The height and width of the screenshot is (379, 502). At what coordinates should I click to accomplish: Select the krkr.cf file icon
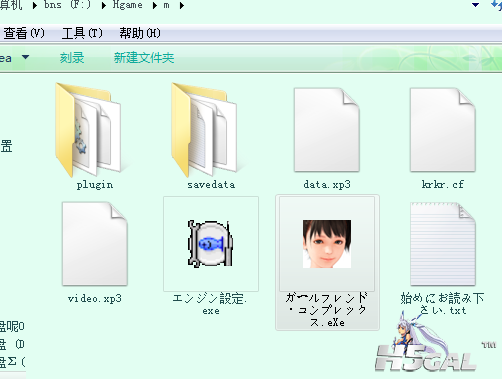coord(443,130)
